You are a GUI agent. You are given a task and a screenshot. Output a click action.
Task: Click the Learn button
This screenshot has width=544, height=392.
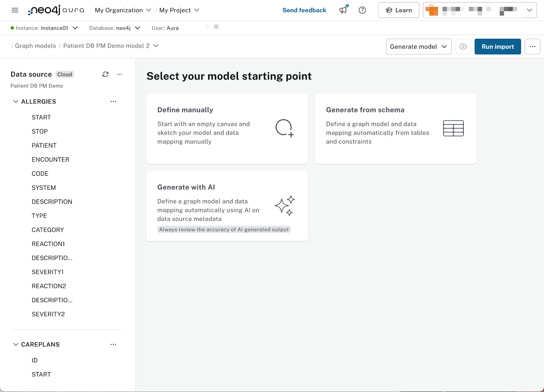(398, 10)
